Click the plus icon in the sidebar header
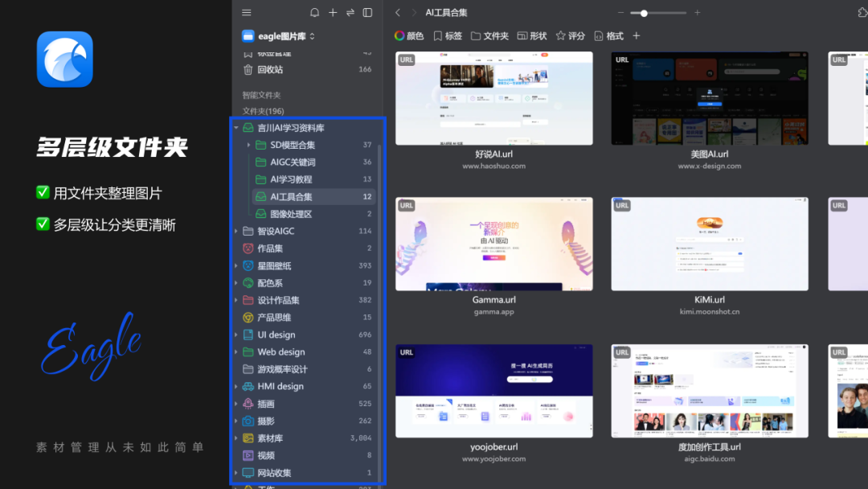 coord(333,13)
